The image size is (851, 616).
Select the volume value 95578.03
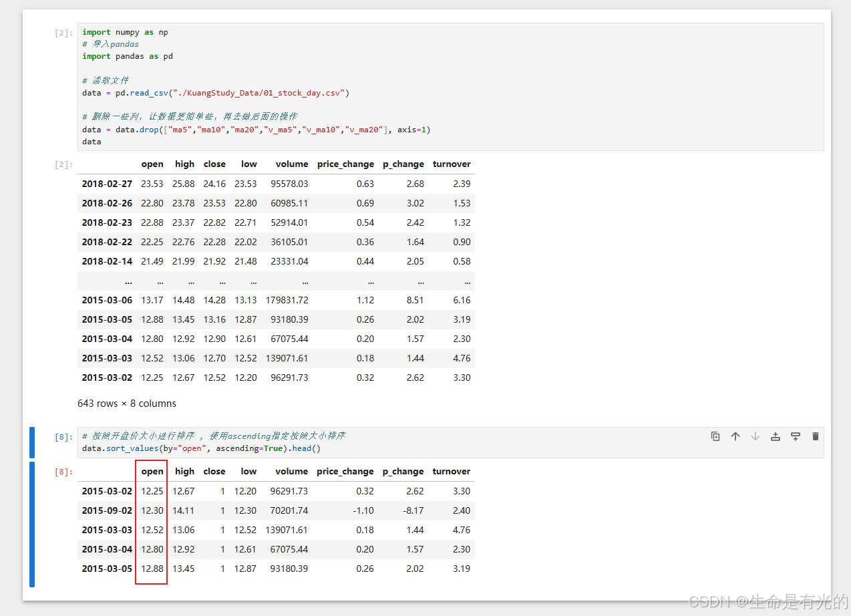click(x=289, y=184)
